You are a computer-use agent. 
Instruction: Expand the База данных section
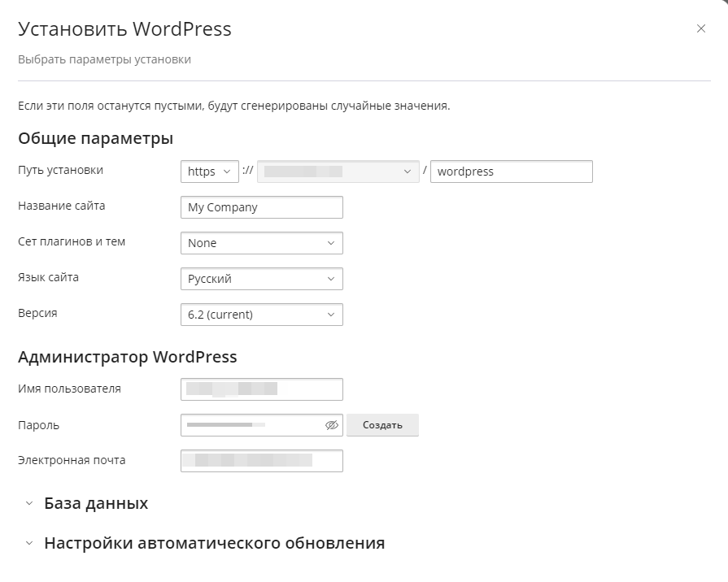[87, 503]
